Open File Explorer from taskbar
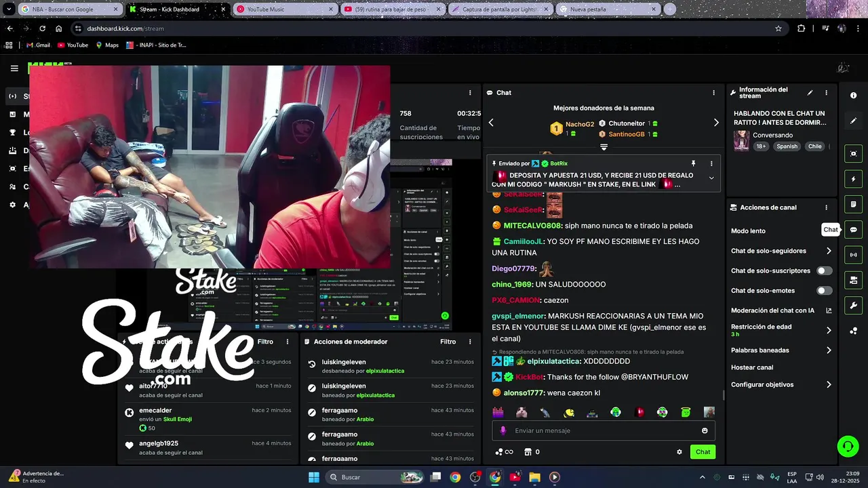The image size is (868, 488). pyautogui.click(x=534, y=477)
